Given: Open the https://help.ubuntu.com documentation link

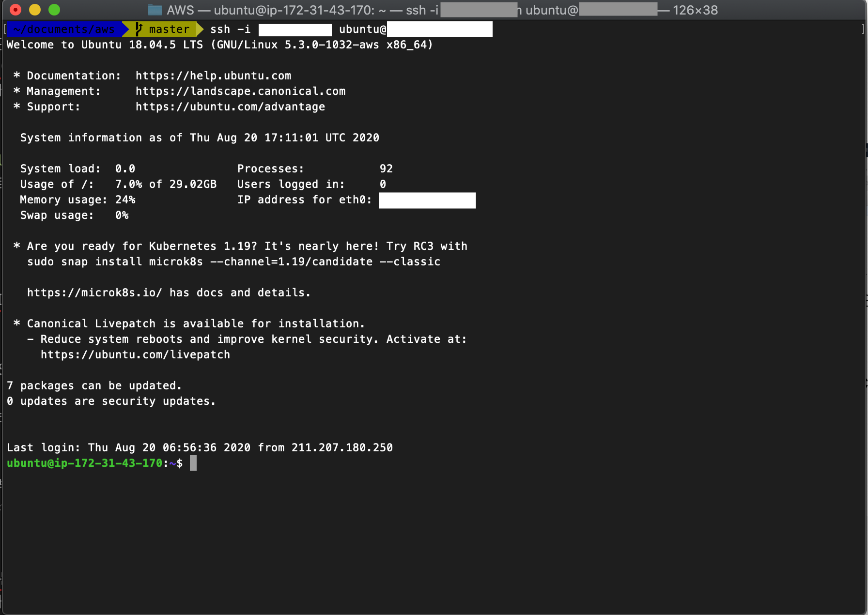Looking at the screenshot, I should 213,76.
